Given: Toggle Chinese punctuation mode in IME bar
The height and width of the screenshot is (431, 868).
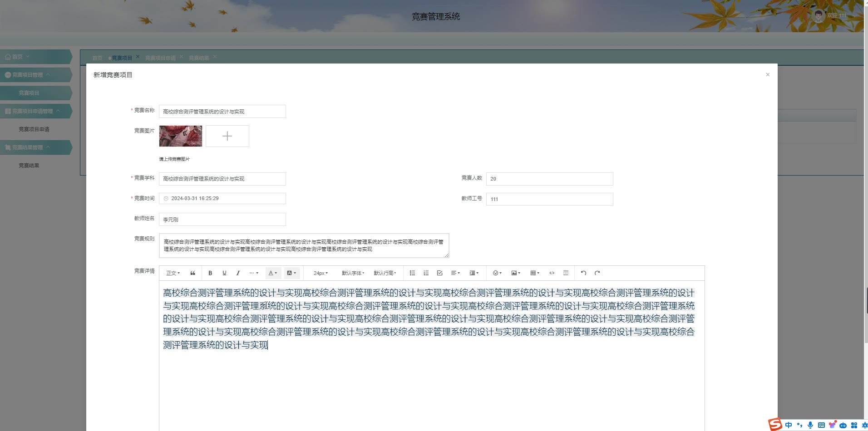Looking at the screenshot, I should [799, 425].
